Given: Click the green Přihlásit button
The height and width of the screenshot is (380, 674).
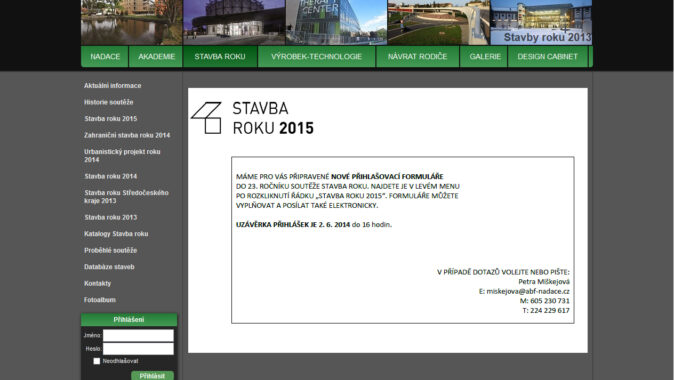Looking at the screenshot, I should click(x=152, y=376).
